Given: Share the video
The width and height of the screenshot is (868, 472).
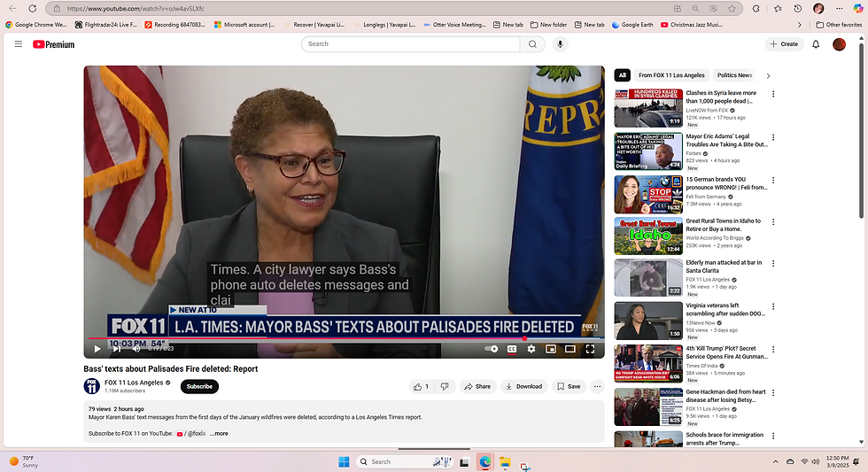Looking at the screenshot, I should (x=477, y=387).
